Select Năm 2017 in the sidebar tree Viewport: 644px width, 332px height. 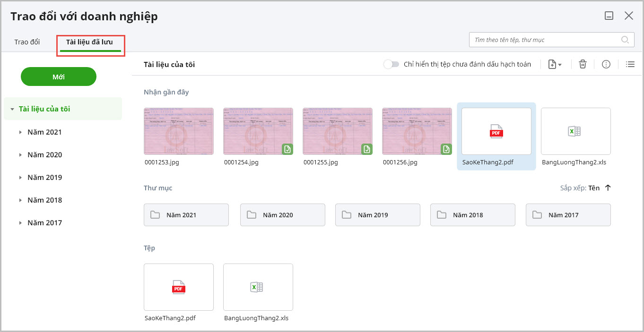coord(44,223)
